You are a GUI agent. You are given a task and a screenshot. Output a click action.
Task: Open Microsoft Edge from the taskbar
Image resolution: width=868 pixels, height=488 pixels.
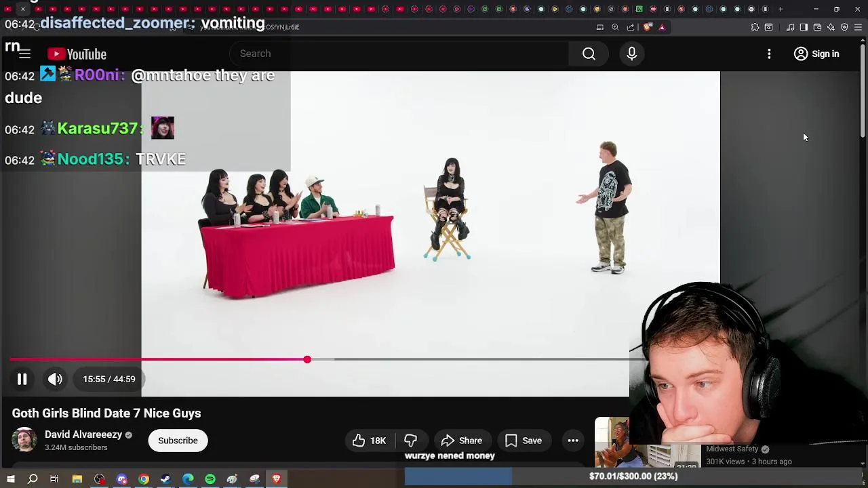(x=188, y=479)
